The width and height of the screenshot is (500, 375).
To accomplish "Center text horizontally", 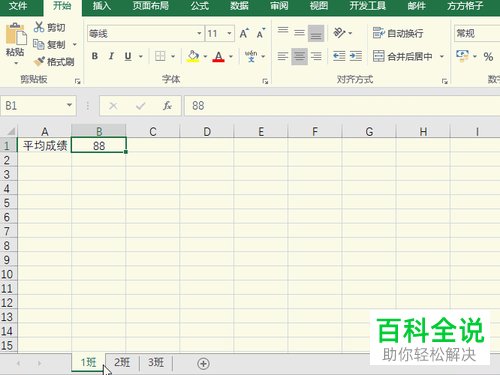I will click(299, 56).
